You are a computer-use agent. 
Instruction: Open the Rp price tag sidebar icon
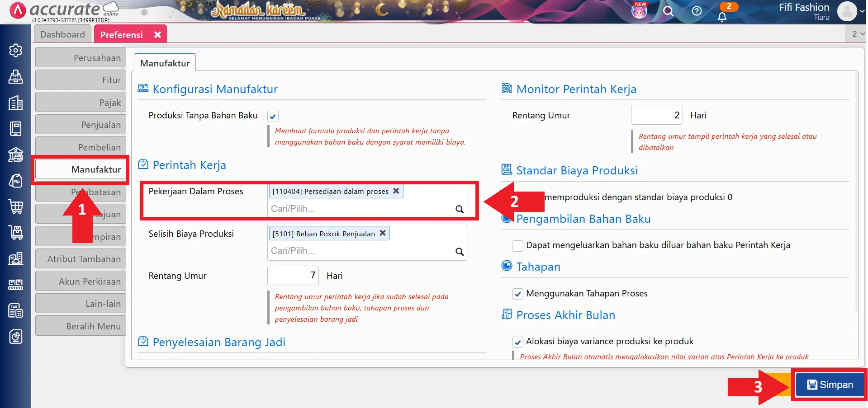[x=16, y=180]
